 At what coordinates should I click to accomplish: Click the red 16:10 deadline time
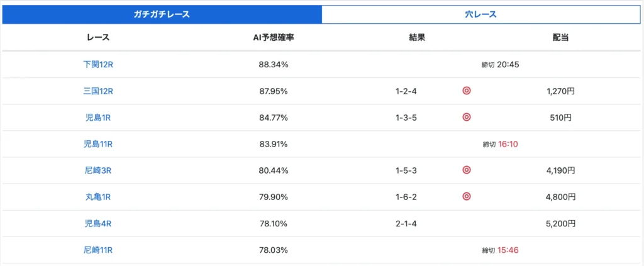point(508,144)
